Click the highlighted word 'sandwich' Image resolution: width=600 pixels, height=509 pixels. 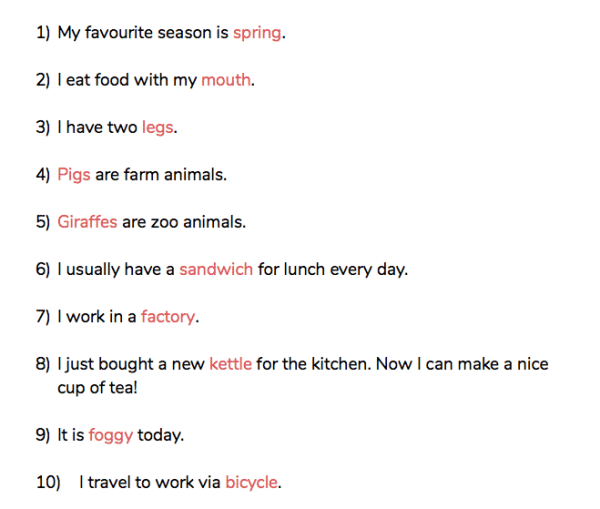click(x=216, y=269)
